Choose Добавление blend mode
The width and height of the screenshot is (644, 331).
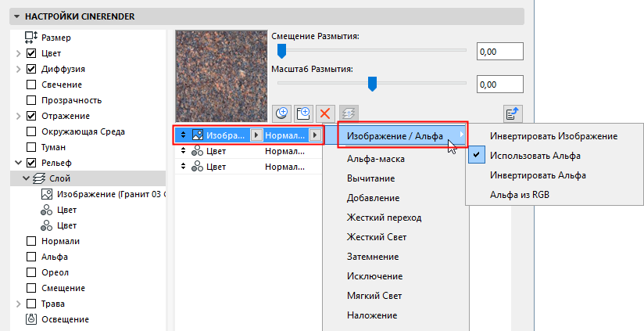[x=373, y=198]
